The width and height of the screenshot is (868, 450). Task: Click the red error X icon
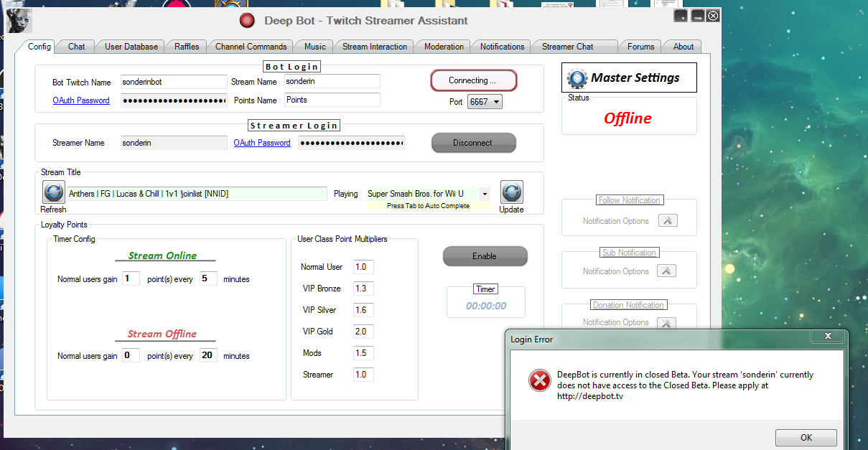click(x=539, y=380)
